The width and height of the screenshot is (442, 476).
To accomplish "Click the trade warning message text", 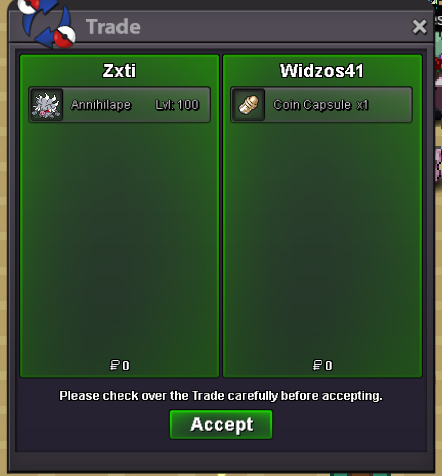I will 221,396.
